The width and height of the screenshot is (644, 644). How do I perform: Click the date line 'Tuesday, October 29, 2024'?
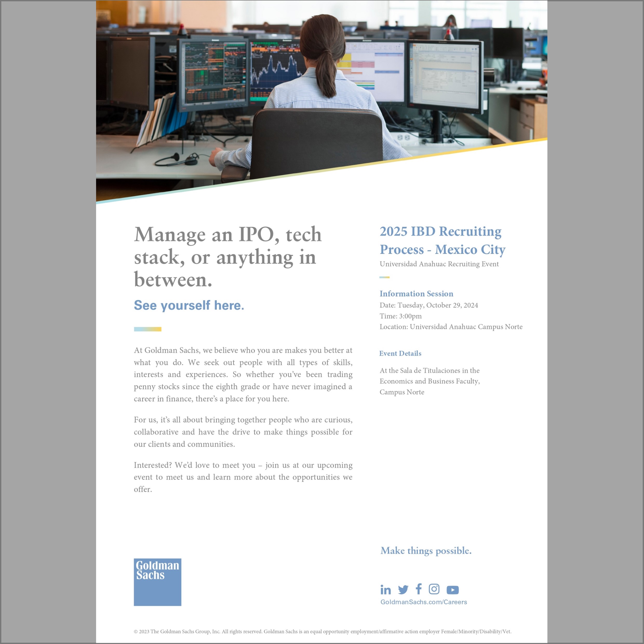429,305
